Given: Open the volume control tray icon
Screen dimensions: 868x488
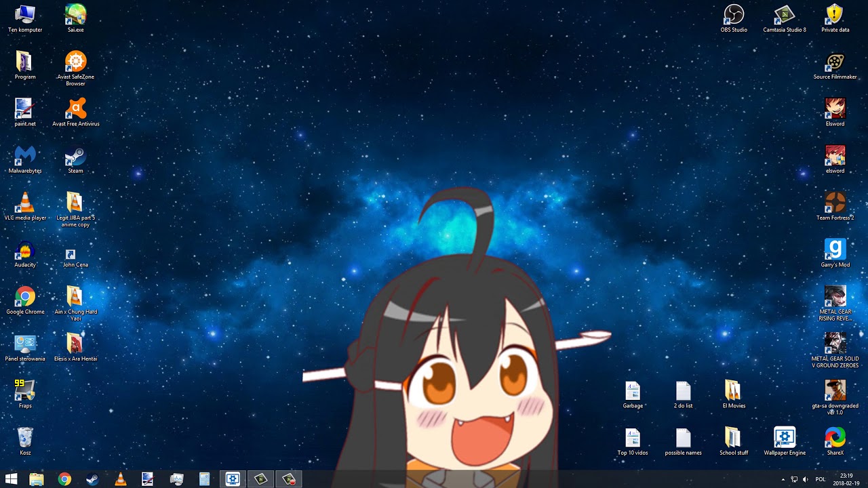Looking at the screenshot, I should [806, 479].
